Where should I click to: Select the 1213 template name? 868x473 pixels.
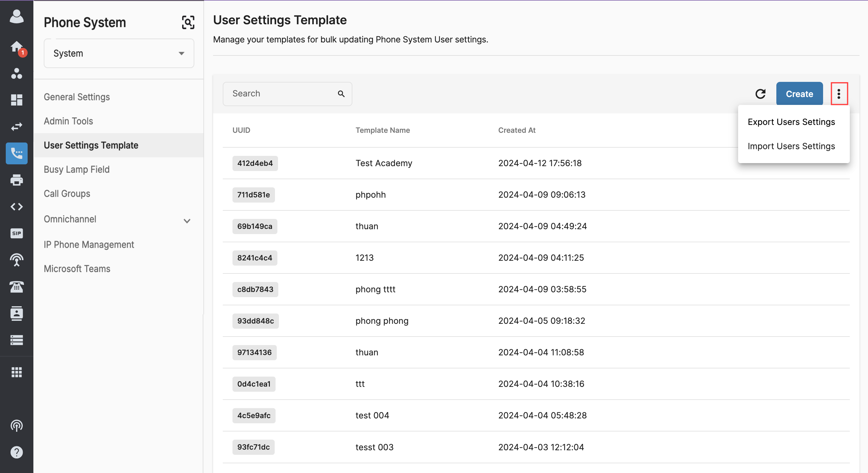click(x=364, y=258)
